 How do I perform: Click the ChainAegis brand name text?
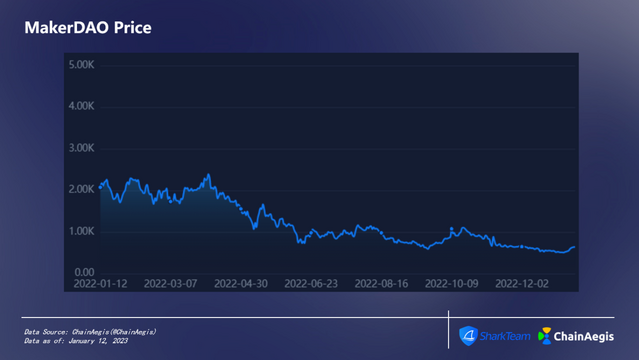pos(584,336)
